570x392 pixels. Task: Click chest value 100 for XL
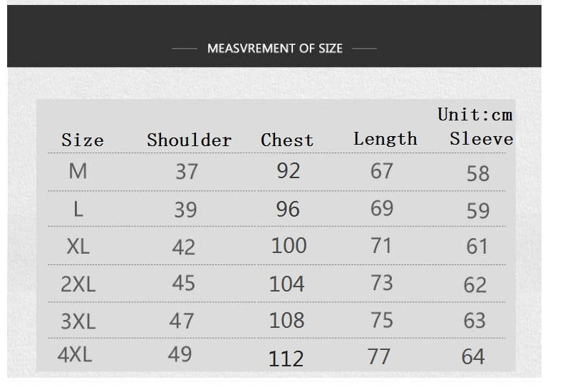(x=289, y=246)
